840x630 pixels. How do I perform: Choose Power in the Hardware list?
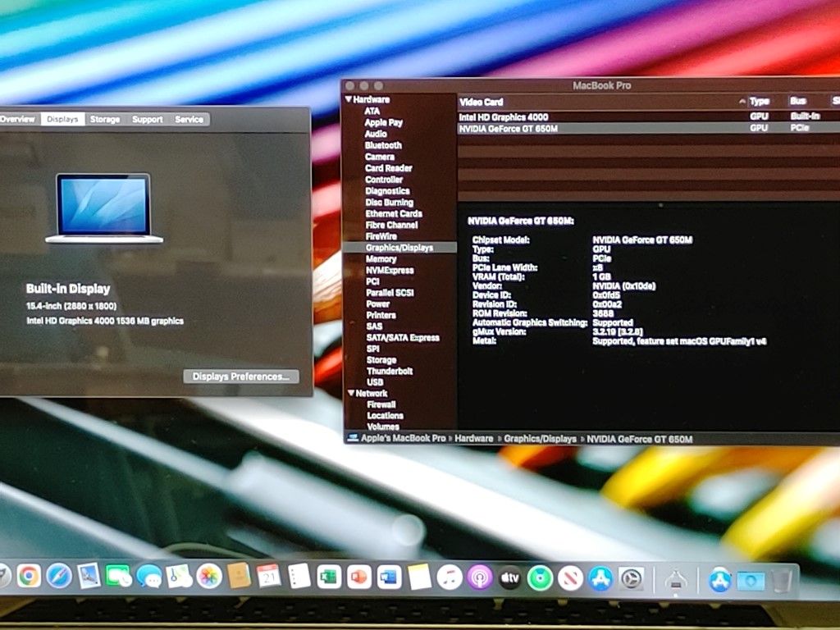coord(377,304)
